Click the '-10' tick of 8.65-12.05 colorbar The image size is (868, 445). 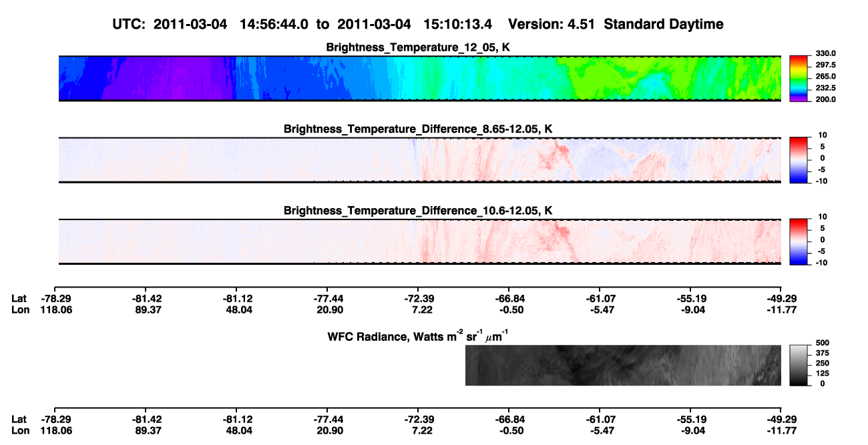tap(821, 181)
